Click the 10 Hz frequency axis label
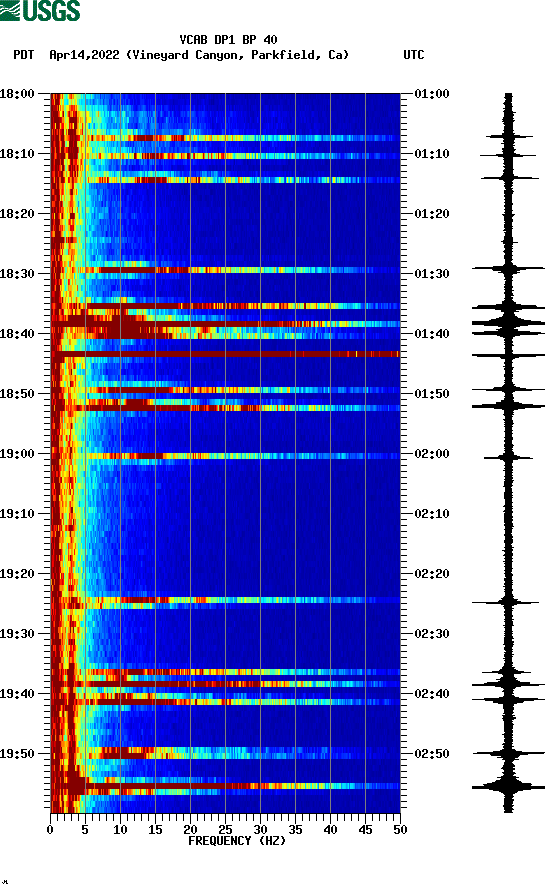This screenshot has height=893, width=552. (120, 830)
